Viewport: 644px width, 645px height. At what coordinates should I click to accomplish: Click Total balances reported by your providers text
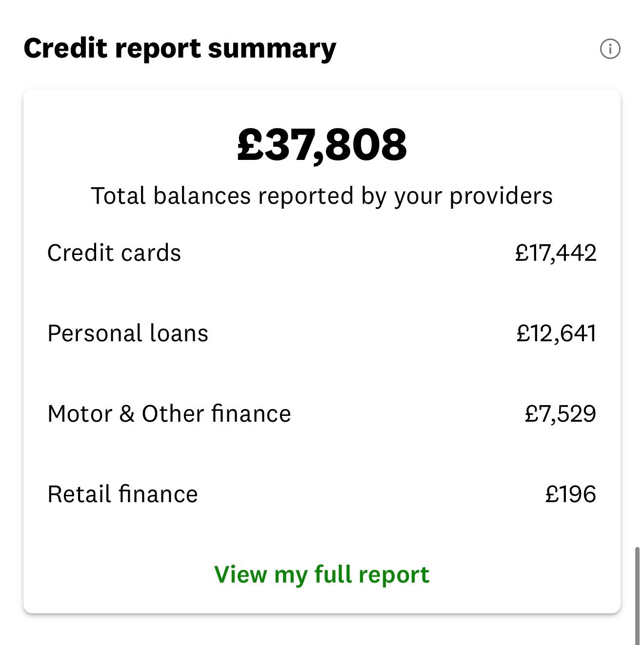(x=322, y=196)
